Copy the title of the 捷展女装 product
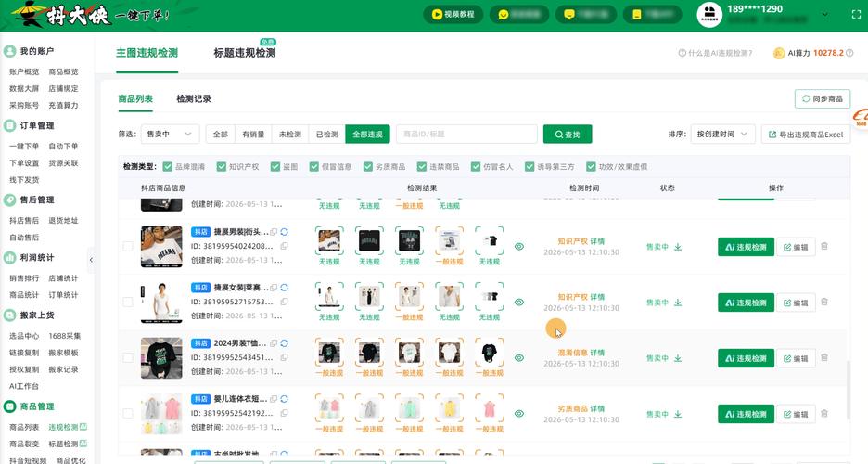 274,288
